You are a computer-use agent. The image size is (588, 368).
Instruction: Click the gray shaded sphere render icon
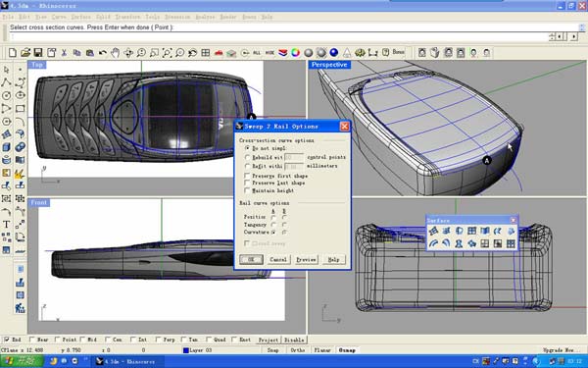point(309,53)
